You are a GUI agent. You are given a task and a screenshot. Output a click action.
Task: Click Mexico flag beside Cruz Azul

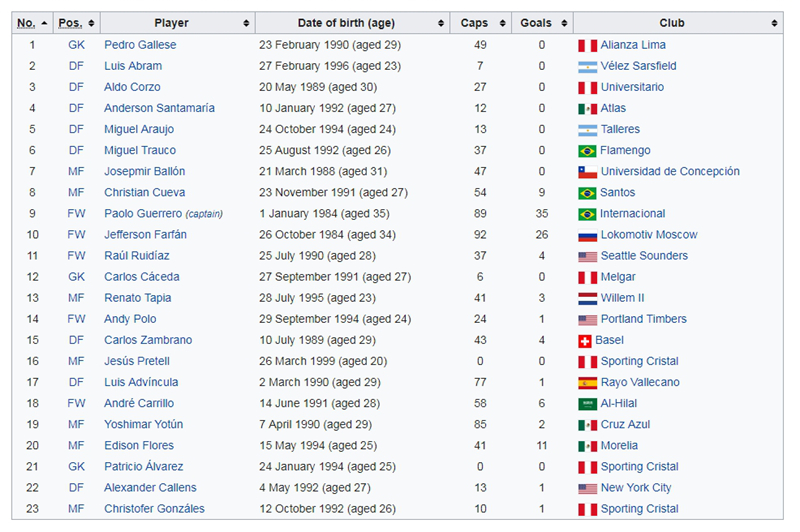(x=587, y=425)
